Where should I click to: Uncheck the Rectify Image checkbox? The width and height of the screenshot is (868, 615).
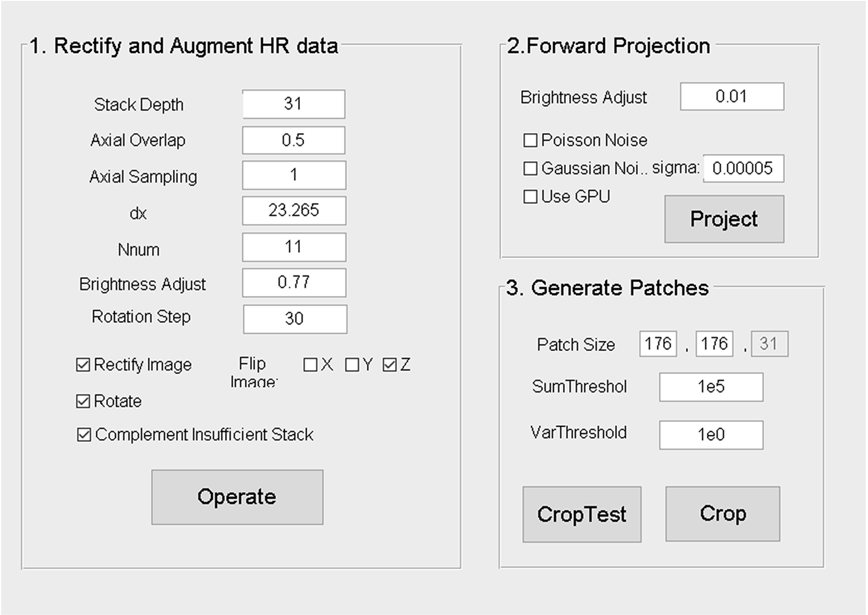(83, 365)
